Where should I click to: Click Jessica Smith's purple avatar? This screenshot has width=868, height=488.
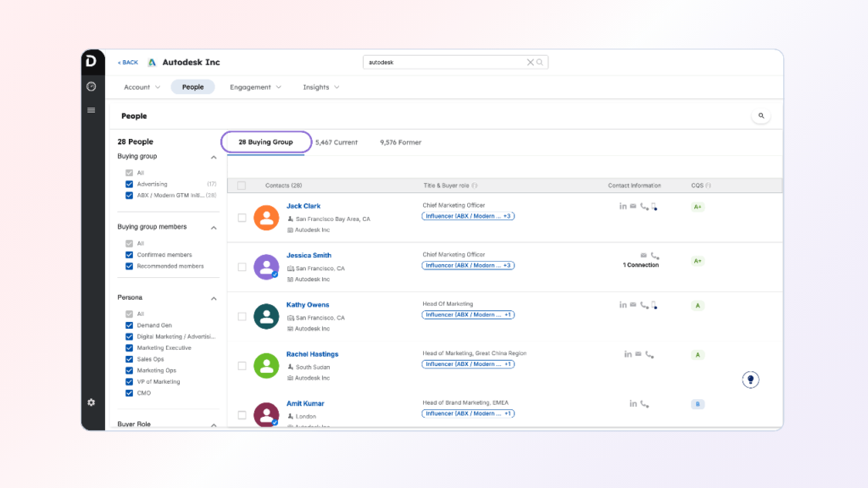(x=266, y=267)
